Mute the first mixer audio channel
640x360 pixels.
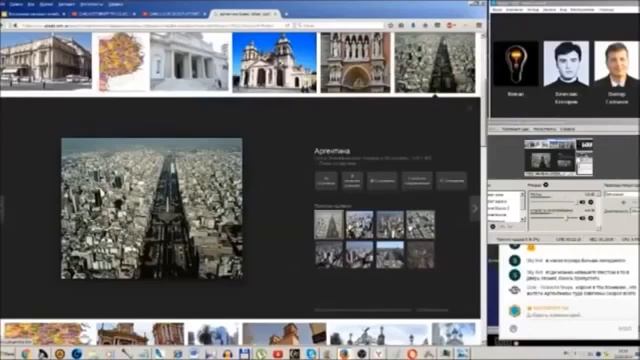tap(582, 202)
